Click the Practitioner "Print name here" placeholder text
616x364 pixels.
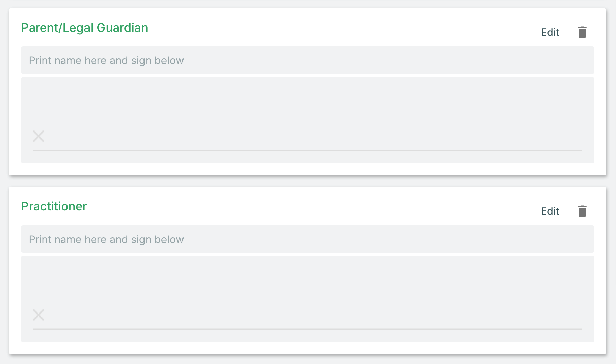coord(106,239)
